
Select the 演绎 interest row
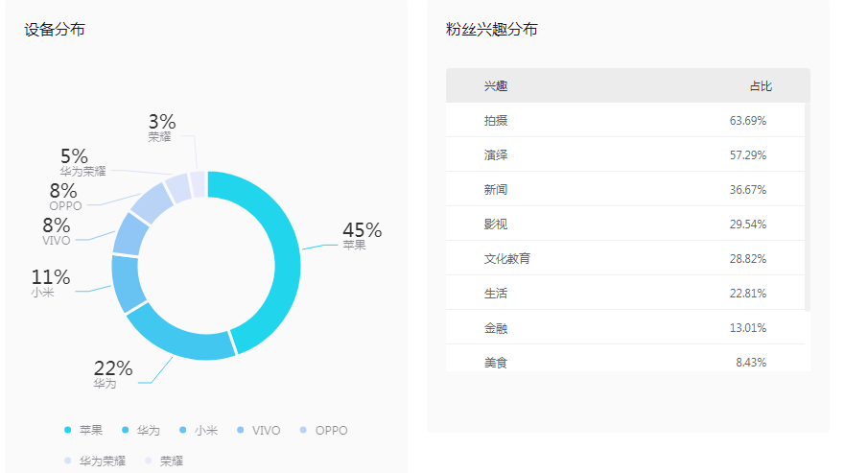click(623, 154)
